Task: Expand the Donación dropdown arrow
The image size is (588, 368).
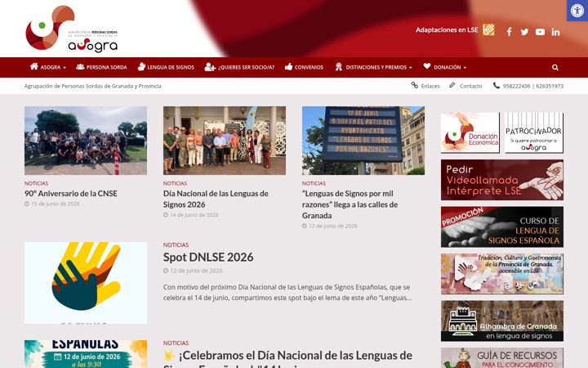Action: 465,68
